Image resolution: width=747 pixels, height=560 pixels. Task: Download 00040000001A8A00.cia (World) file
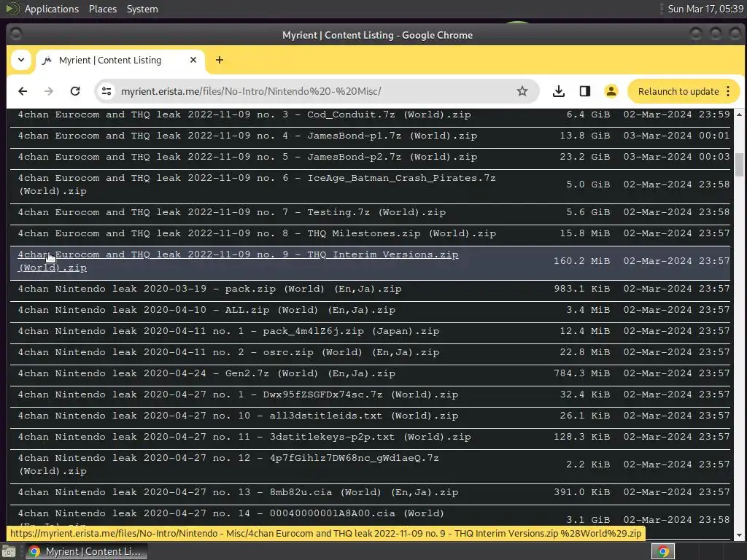(x=231, y=513)
